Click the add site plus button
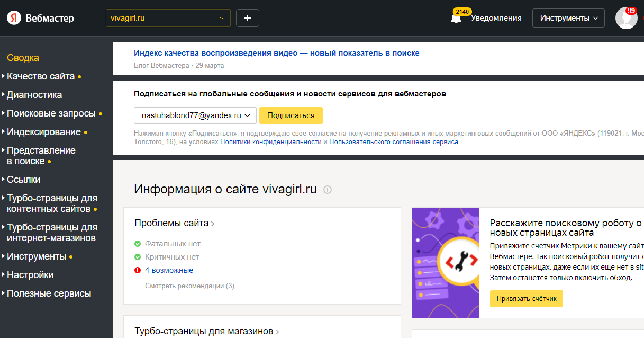Image resolution: width=644 pixels, height=338 pixels. 248,18
